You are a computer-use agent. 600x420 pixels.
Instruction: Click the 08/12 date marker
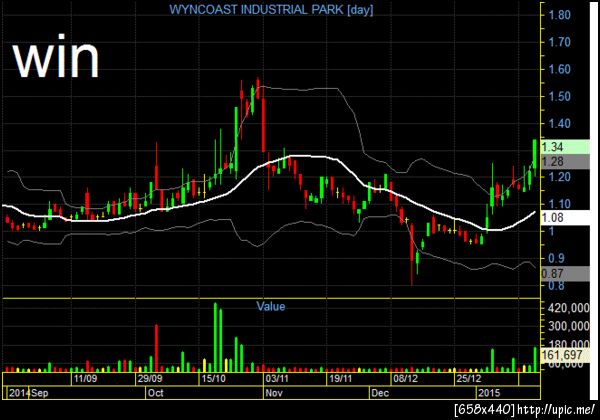405,379
